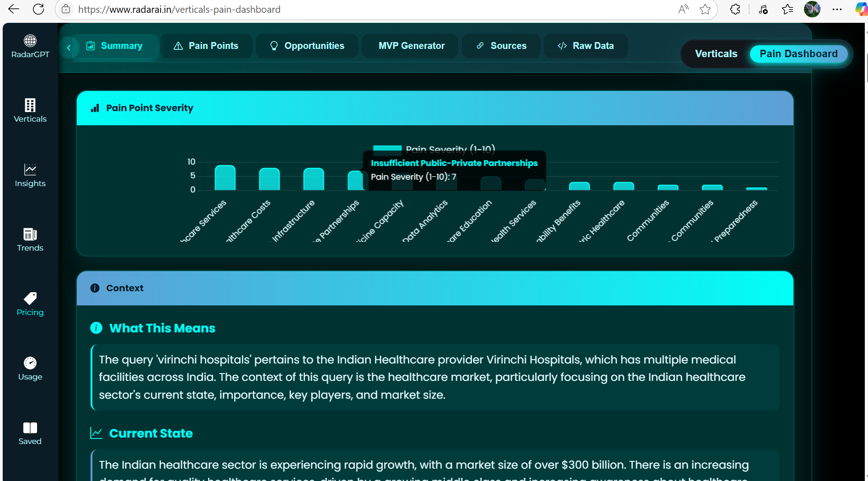Image resolution: width=868 pixels, height=481 pixels.
Task: Click the browser Back arrow
Action: pyautogui.click(x=14, y=9)
